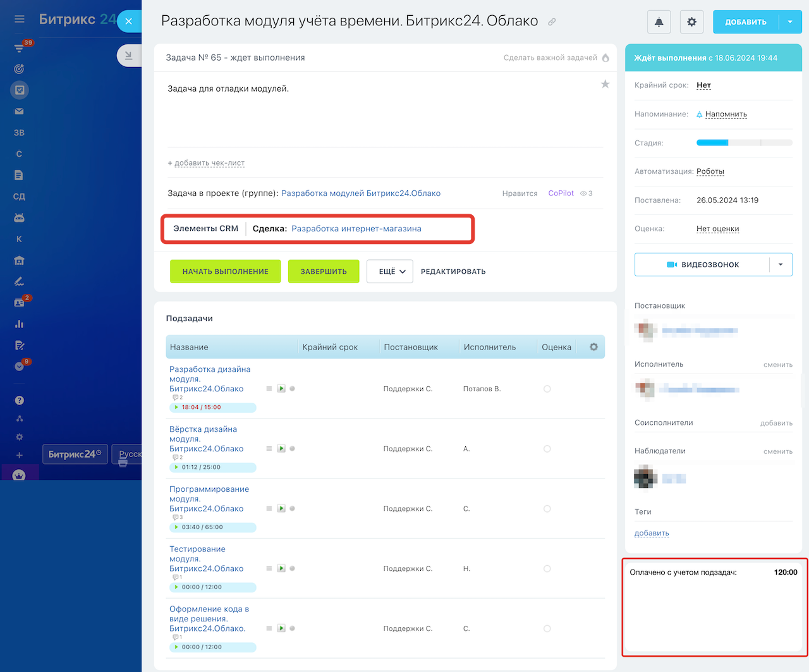Click сменить next to Исполнитель
809x672 pixels.
click(778, 365)
